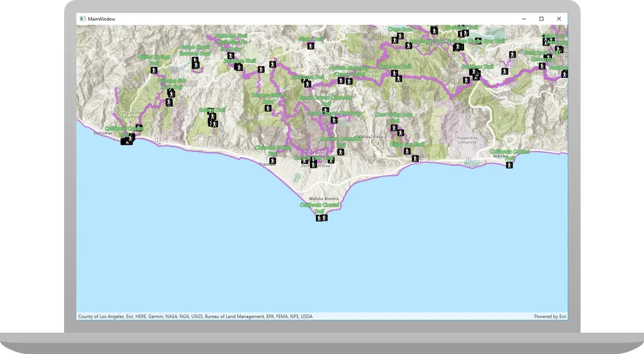Click the Malibu Springs Trail label
The height and width of the screenshot is (354, 644).
(x=154, y=60)
